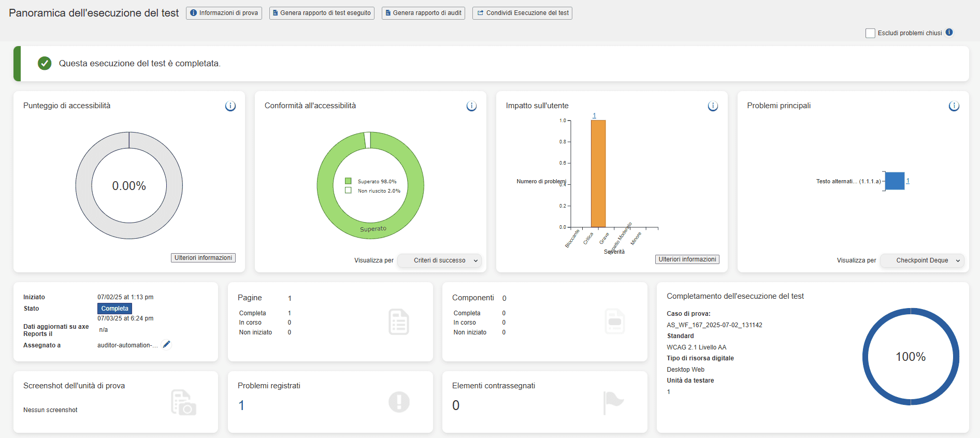Open info icon on Impatto sull'utente card
This screenshot has width=980, height=438.
713,106
